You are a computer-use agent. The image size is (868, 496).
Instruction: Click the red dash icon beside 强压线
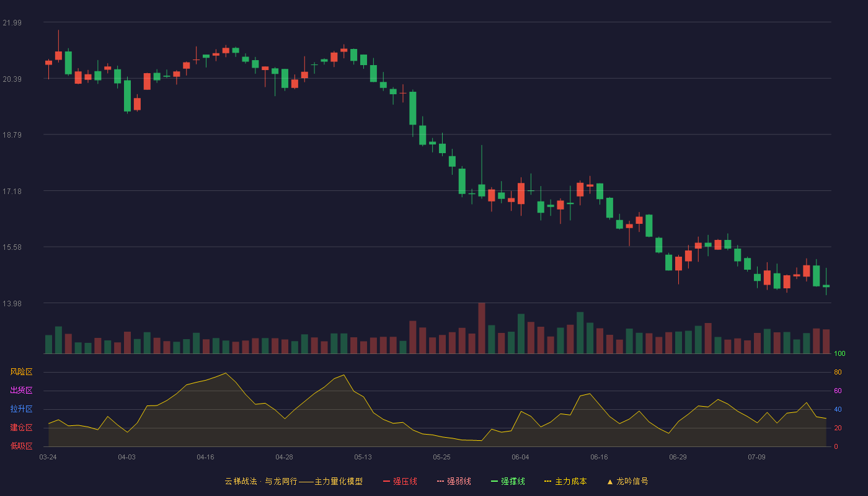point(386,481)
